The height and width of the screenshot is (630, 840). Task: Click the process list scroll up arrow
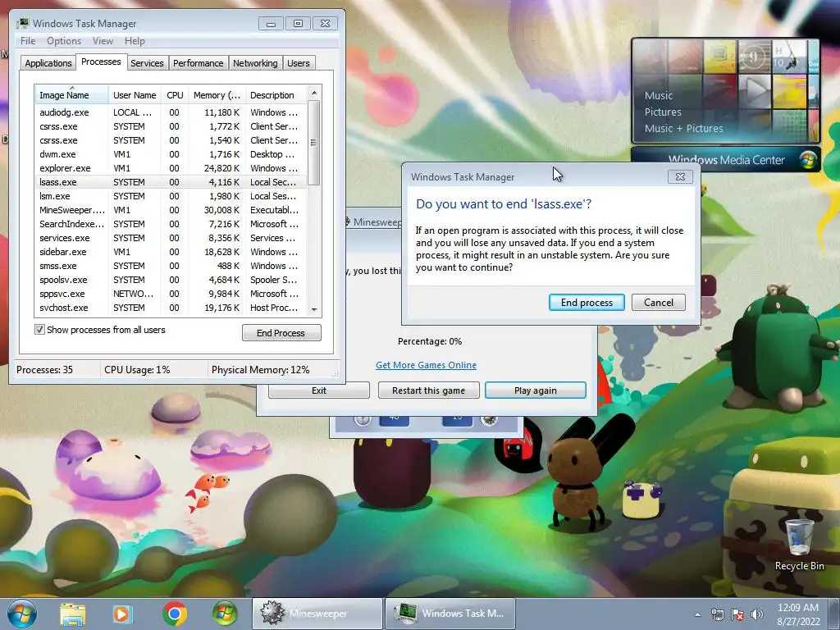point(314,93)
